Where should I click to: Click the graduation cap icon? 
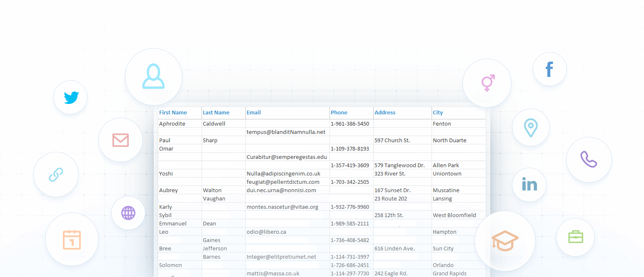(x=505, y=241)
